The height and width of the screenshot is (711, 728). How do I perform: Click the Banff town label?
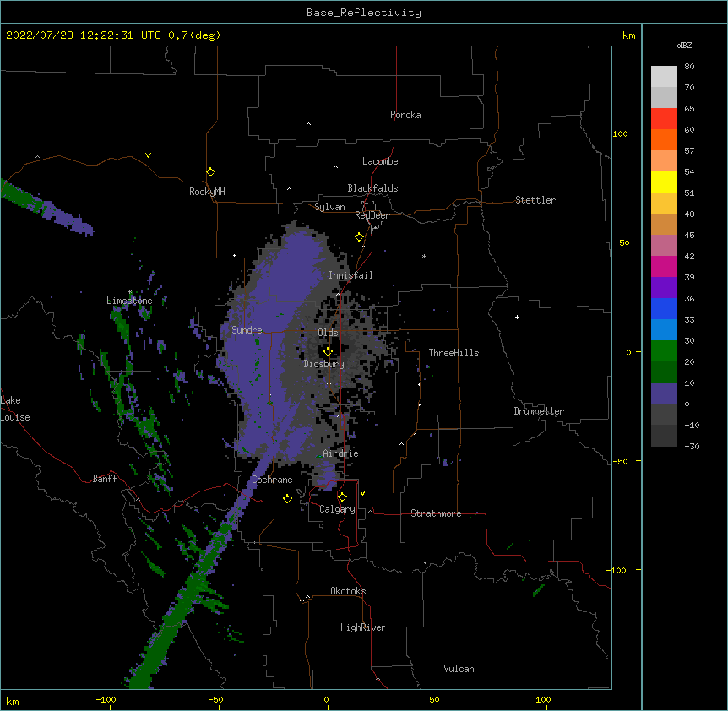[105, 479]
